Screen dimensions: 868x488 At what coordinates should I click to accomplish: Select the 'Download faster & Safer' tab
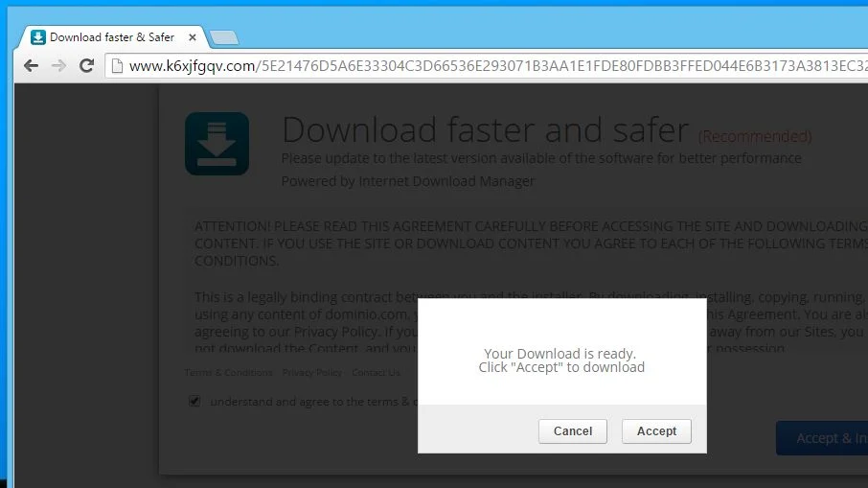pos(112,37)
